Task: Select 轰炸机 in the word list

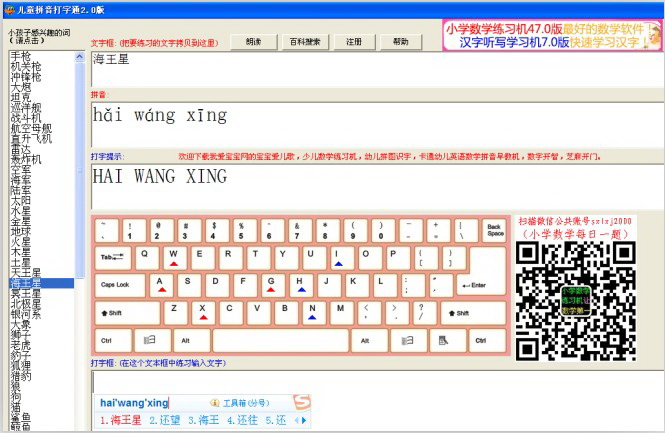Action: tap(26, 159)
